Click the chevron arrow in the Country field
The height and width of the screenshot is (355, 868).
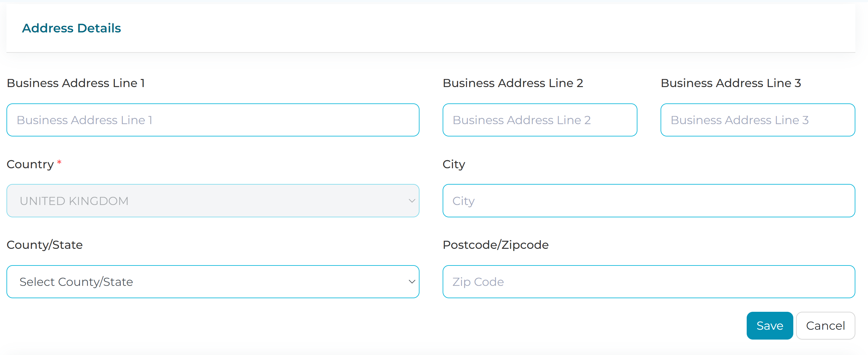point(411,201)
